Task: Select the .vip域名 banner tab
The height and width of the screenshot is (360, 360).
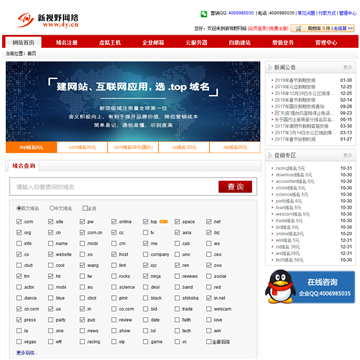Action: pyautogui.click(x=235, y=147)
